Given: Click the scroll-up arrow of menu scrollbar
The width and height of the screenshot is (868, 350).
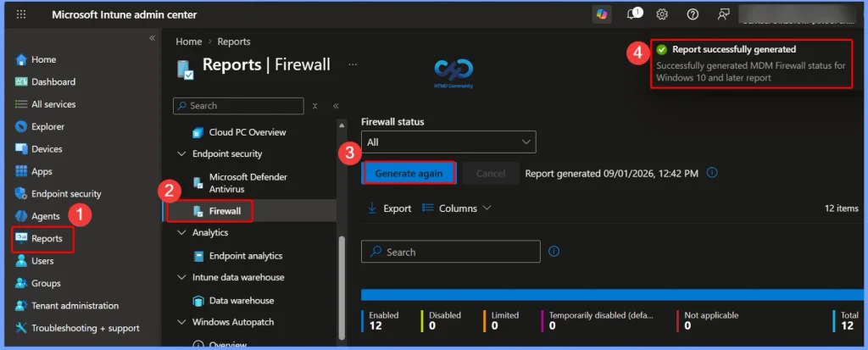Looking at the screenshot, I should click(x=342, y=125).
